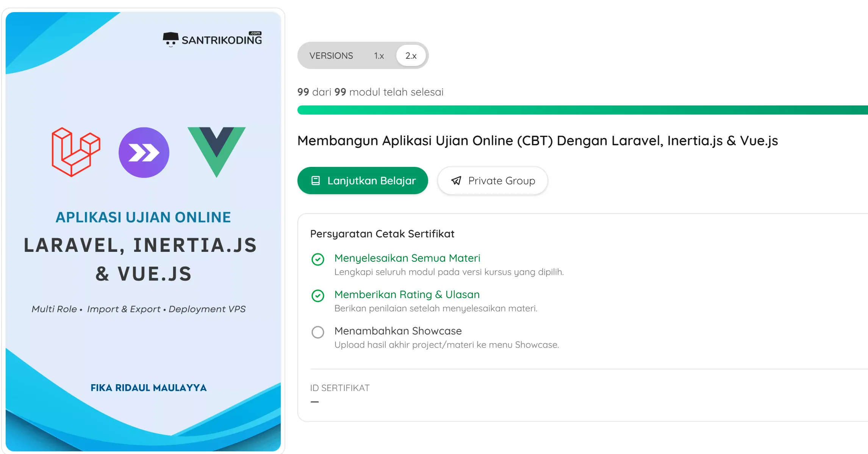Click the empty circle next to Menambahkan Showcase
Screen dimensions: 868x454
(x=318, y=332)
